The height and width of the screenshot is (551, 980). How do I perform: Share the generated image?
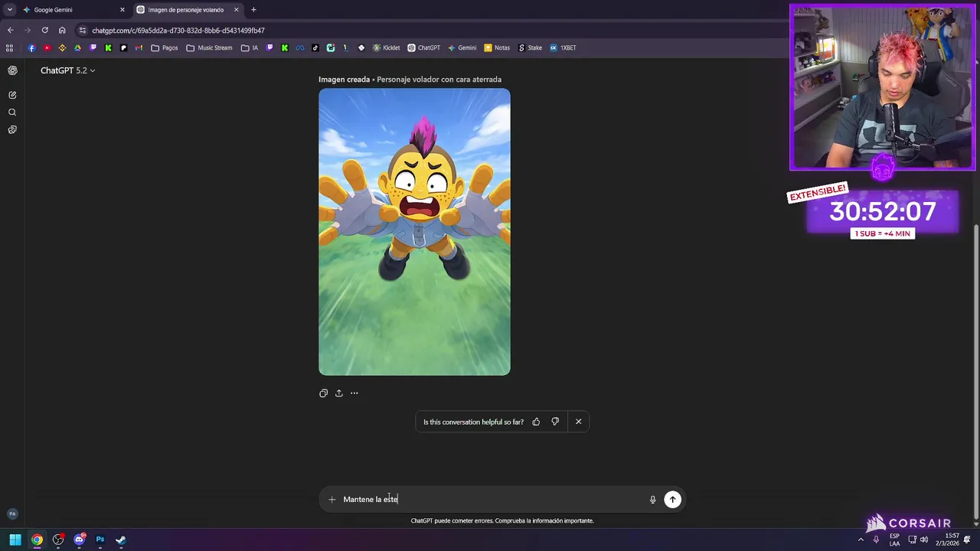pos(338,393)
